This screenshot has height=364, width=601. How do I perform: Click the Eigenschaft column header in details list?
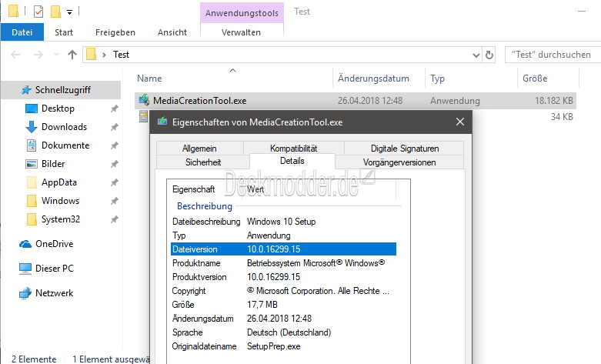click(x=194, y=189)
